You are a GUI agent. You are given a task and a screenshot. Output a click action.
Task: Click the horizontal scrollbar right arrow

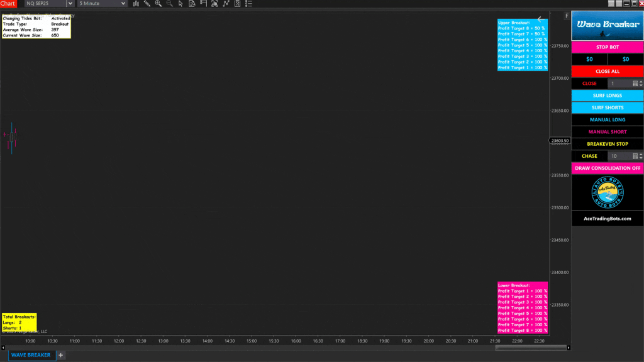point(569,348)
